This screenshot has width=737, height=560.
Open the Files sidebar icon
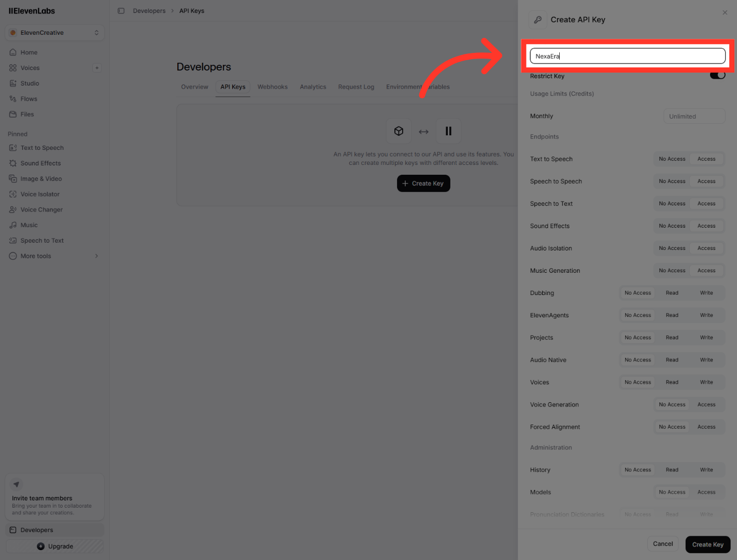tap(13, 115)
